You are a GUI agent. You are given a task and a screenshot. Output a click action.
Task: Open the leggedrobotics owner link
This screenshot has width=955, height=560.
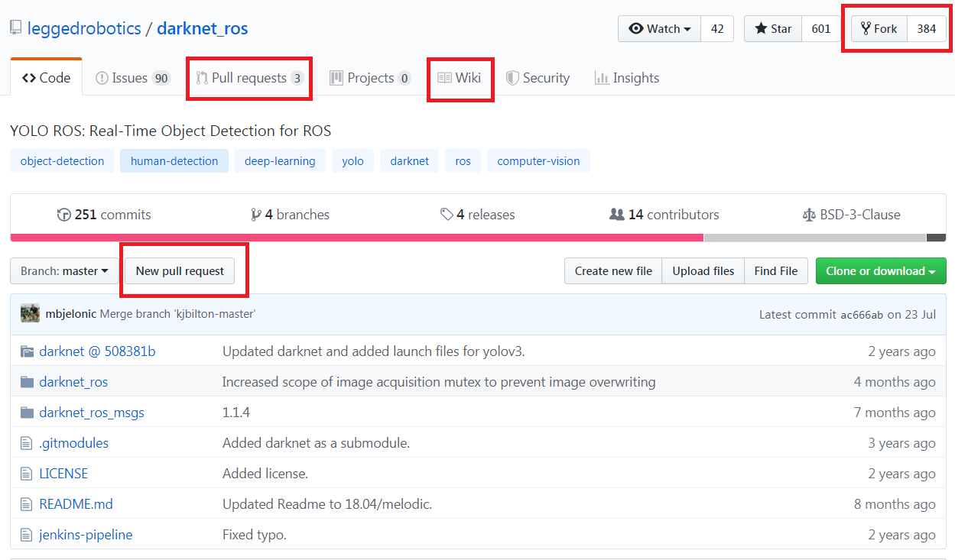tap(84, 28)
